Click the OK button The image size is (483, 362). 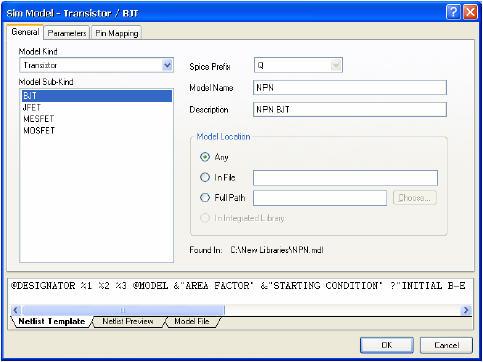pyautogui.click(x=387, y=345)
